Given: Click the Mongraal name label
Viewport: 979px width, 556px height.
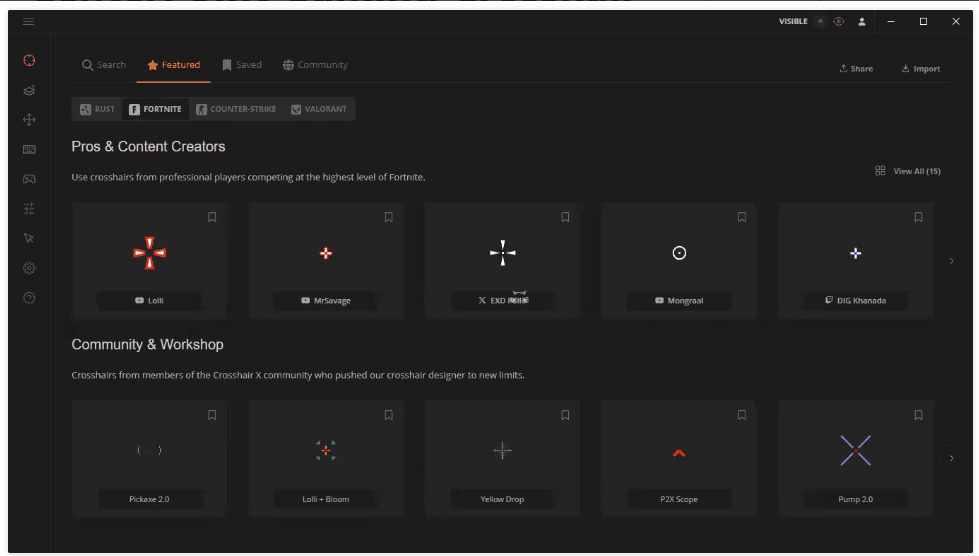Looking at the screenshot, I should (x=679, y=301).
